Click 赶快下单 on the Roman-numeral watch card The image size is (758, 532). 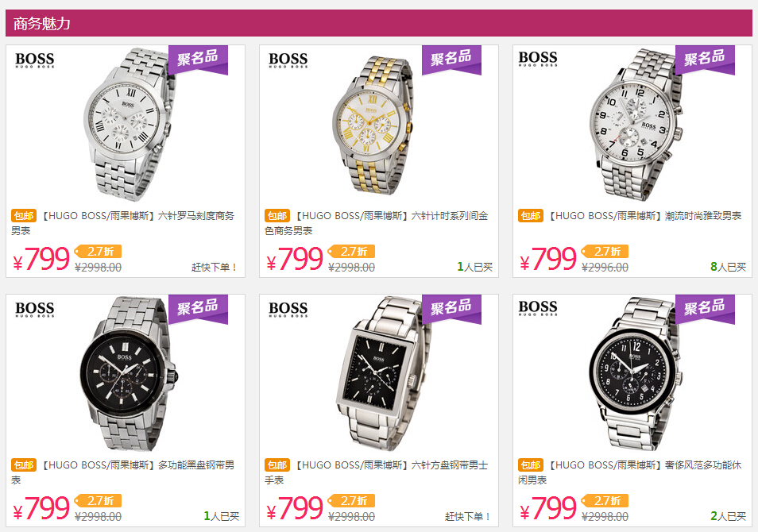tap(215, 268)
